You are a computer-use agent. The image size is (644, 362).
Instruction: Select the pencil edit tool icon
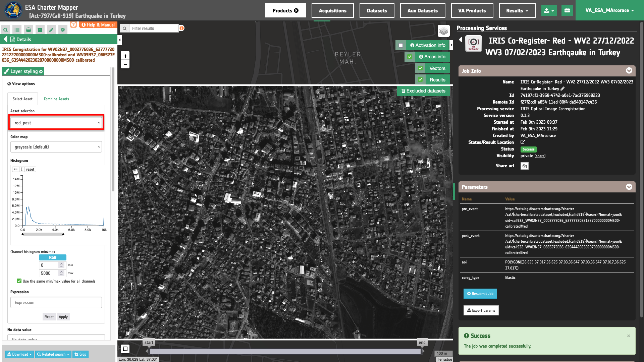pos(51,30)
